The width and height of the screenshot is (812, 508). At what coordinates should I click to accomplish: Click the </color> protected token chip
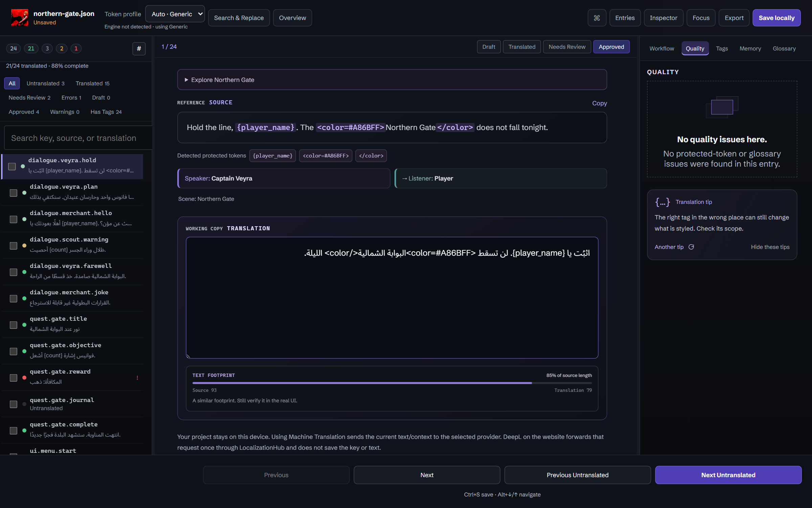tap(371, 155)
